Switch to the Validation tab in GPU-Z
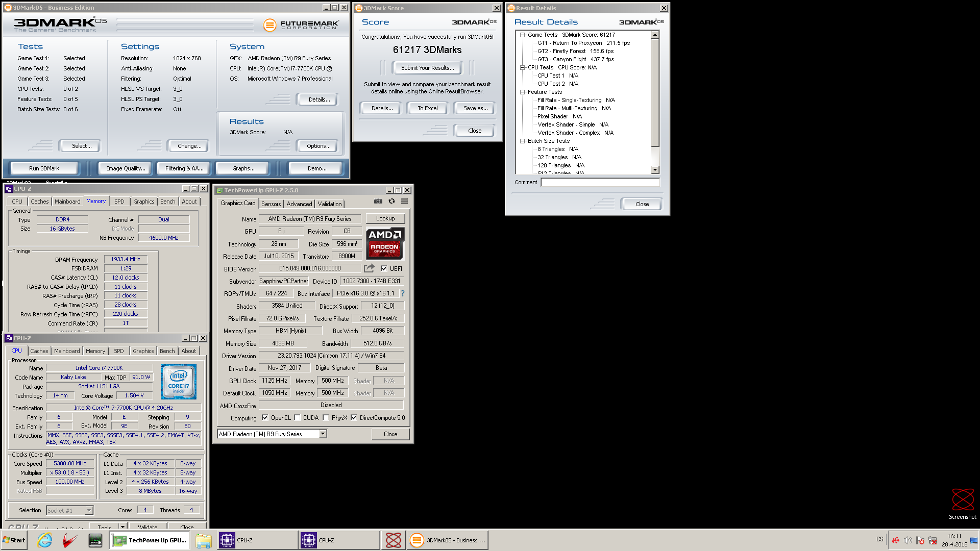Screen dimensions: 980x551 click(x=330, y=204)
